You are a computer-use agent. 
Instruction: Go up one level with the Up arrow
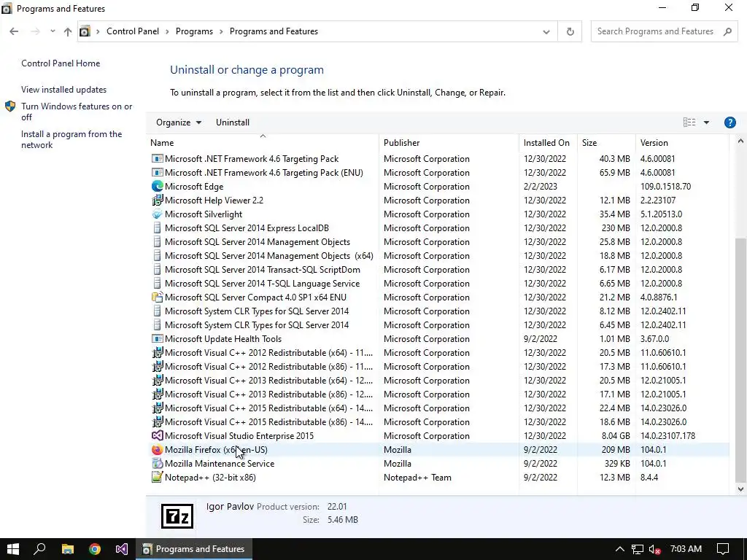[68, 31]
